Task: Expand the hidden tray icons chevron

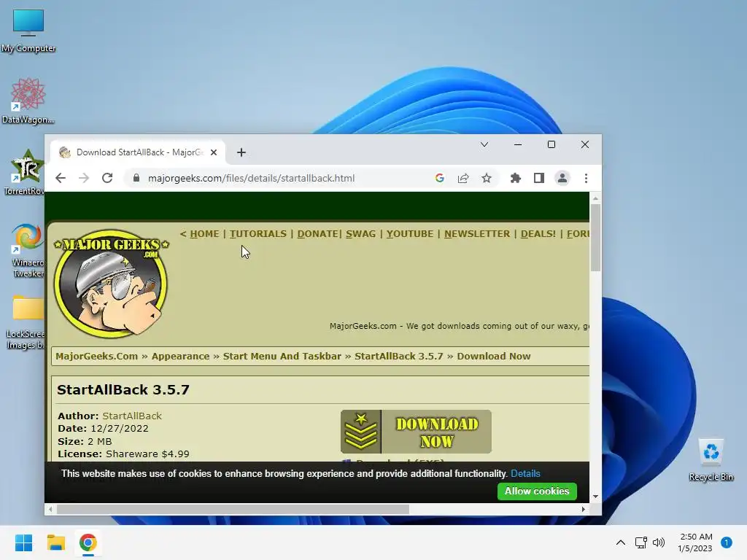Action: click(x=620, y=542)
